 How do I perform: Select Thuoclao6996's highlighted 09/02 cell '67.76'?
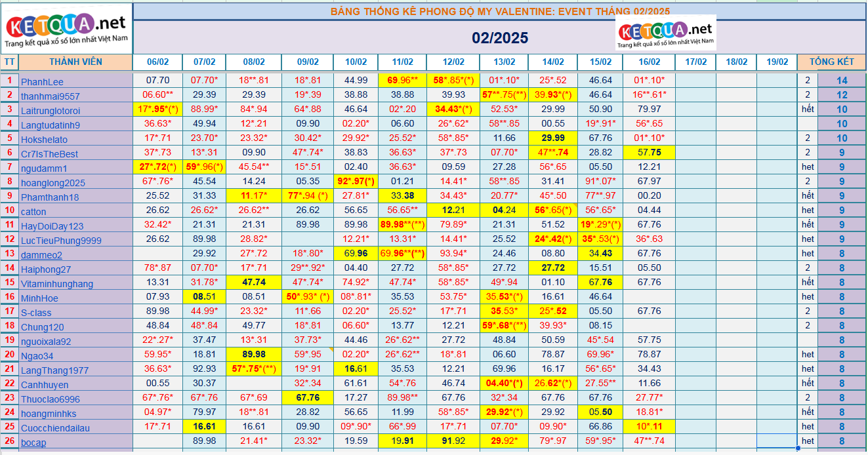click(308, 398)
